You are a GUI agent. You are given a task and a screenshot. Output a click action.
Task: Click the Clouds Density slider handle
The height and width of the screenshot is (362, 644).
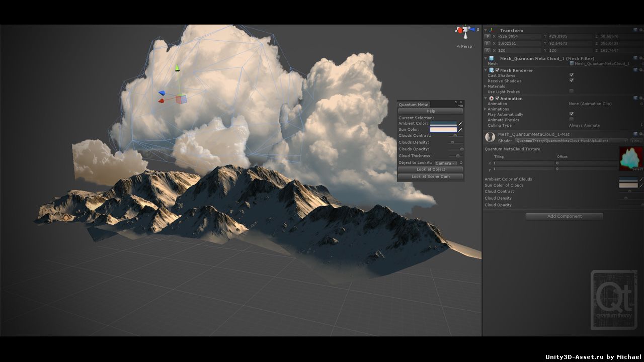point(452,142)
